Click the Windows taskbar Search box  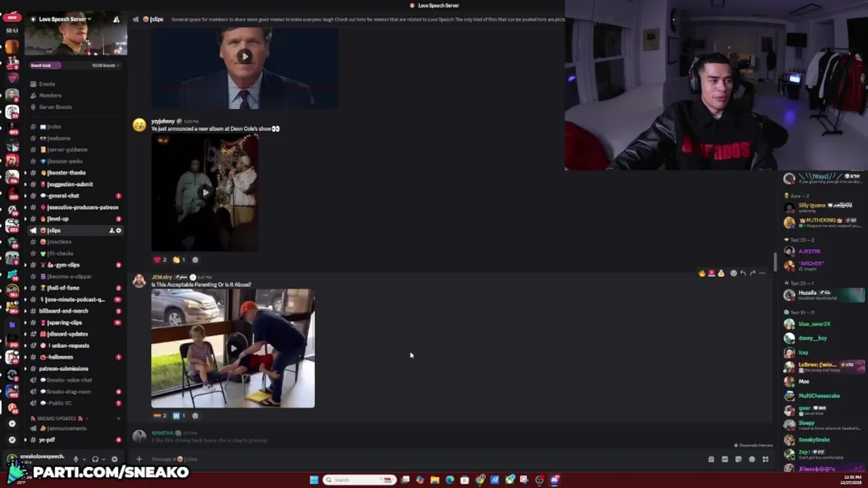click(x=359, y=480)
